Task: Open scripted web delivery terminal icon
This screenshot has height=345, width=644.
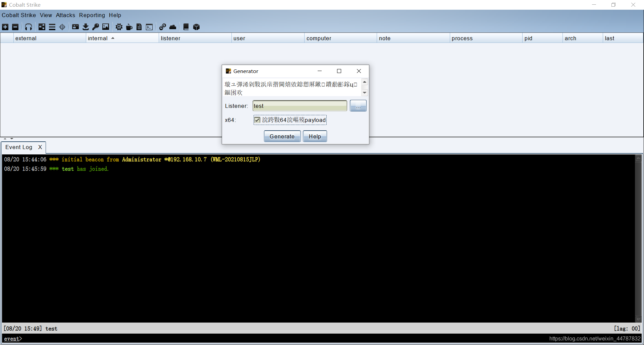Action: (149, 27)
